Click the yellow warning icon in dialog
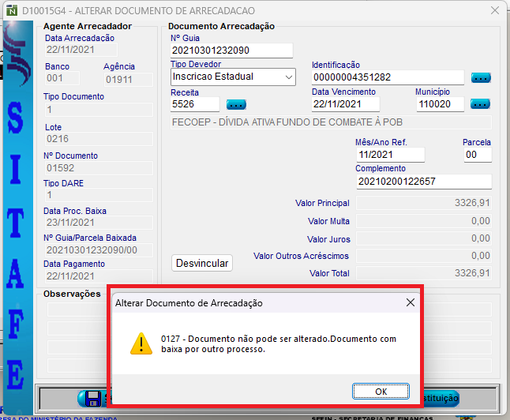 click(141, 343)
